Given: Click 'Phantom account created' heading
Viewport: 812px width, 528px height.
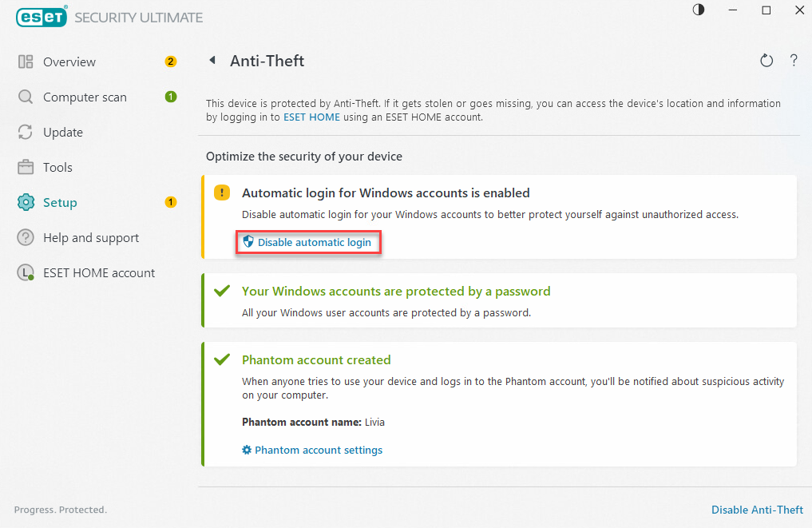Looking at the screenshot, I should (x=316, y=359).
